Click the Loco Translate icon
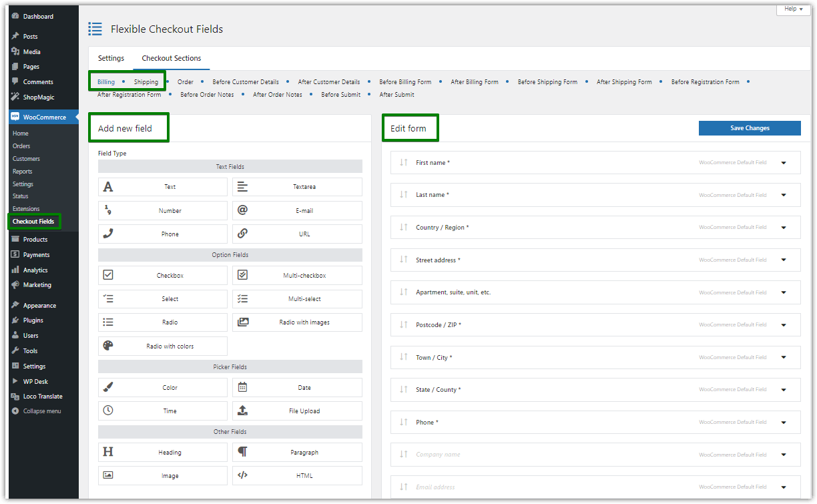Viewport: 817px width, 504px height. 15,396
